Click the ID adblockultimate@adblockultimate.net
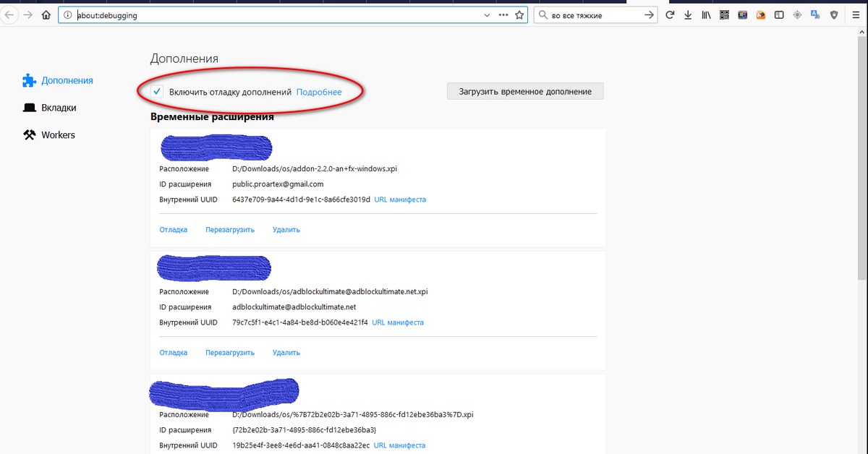The width and height of the screenshot is (868, 454). pyautogui.click(x=294, y=307)
